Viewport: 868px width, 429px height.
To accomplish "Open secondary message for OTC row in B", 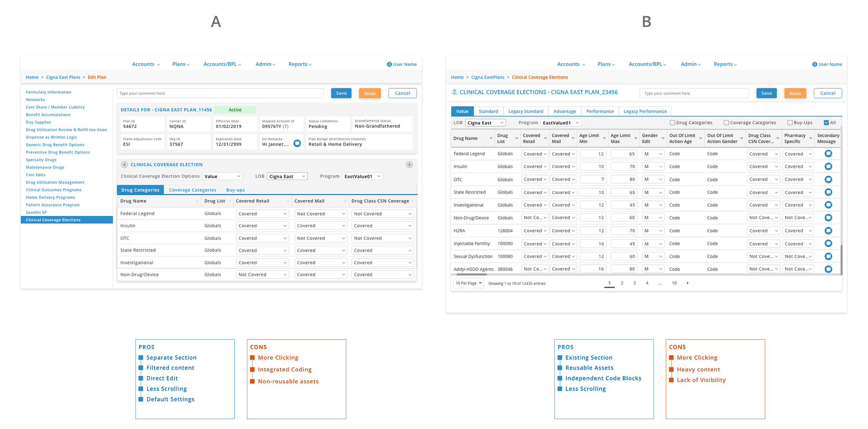I will (828, 179).
